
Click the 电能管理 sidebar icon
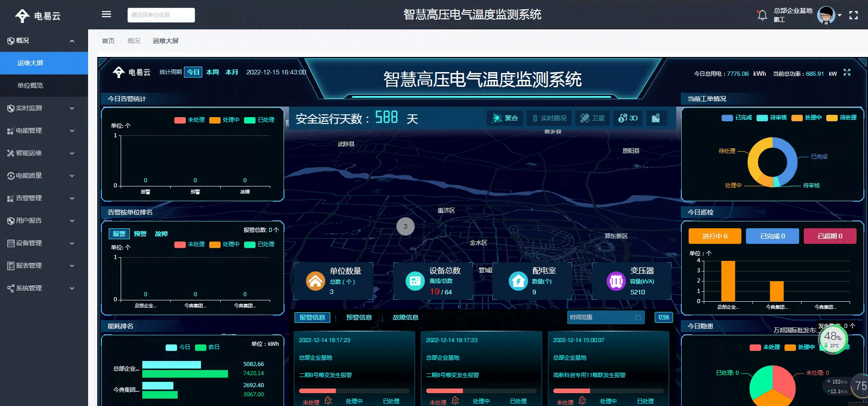click(11, 131)
